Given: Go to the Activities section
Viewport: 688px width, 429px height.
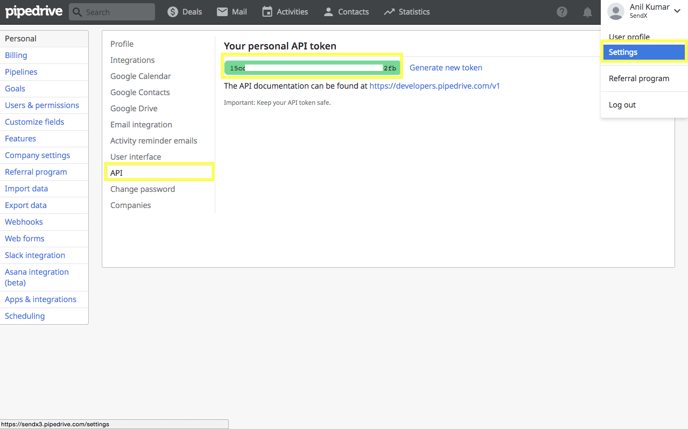Looking at the screenshot, I should [285, 12].
